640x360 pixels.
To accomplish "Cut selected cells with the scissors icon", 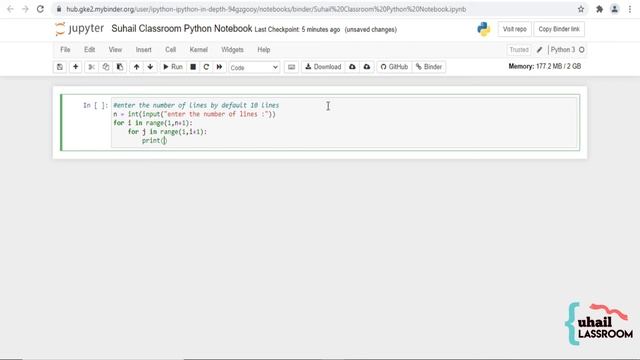I will [91, 67].
